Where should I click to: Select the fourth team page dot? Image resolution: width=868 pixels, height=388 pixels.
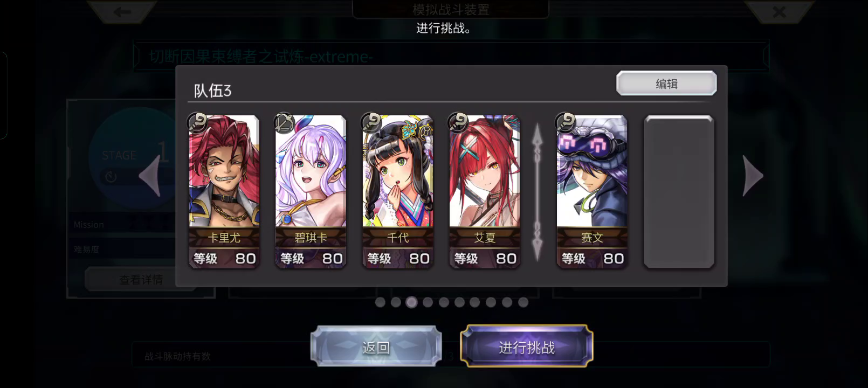(x=428, y=302)
